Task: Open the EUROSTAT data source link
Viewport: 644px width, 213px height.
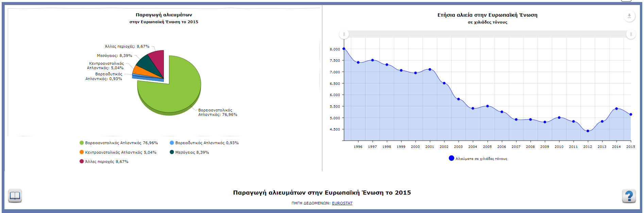Action: click(342, 203)
